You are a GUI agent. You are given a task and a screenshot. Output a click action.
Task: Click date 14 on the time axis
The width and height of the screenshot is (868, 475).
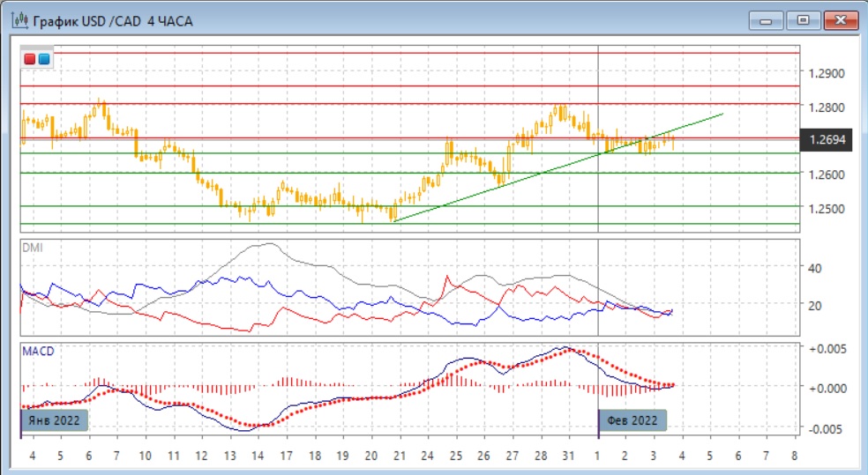pos(258,456)
